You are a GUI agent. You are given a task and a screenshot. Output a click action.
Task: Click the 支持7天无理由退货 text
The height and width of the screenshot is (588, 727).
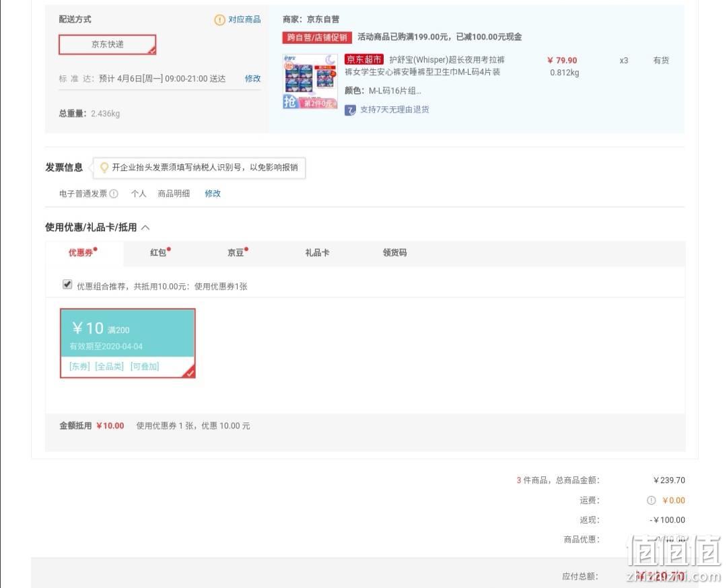coord(394,110)
